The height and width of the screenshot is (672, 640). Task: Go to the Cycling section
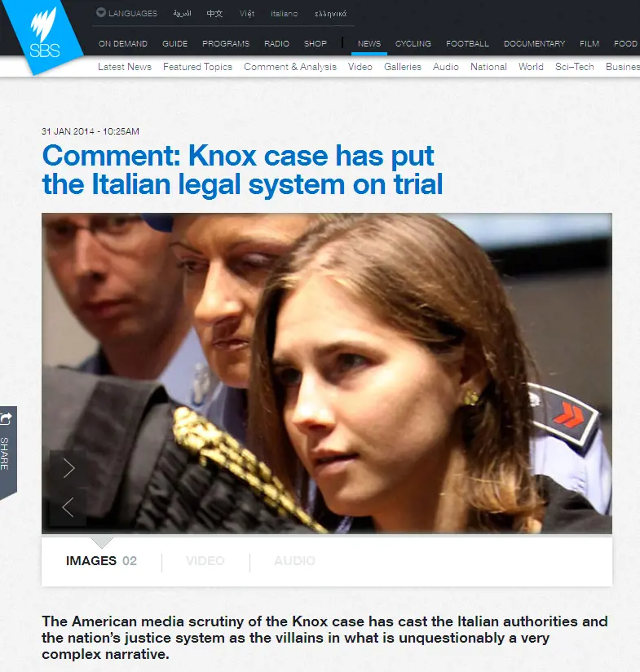(413, 44)
